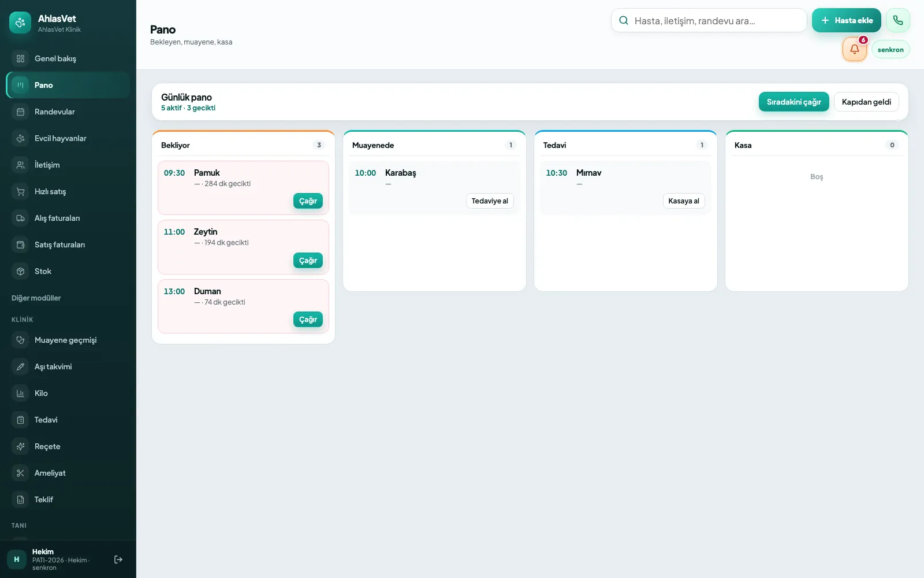Click the AhlasVet paw logo icon
Image resolution: width=924 pixels, height=578 pixels.
pyautogui.click(x=20, y=23)
